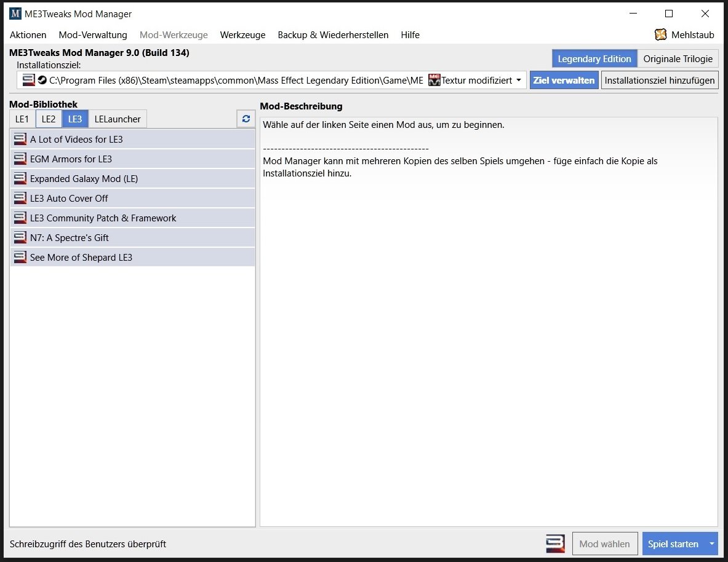Open the installation target dropdown arrow
Viewport: 728px width, 562px height.
coord(519,81)
